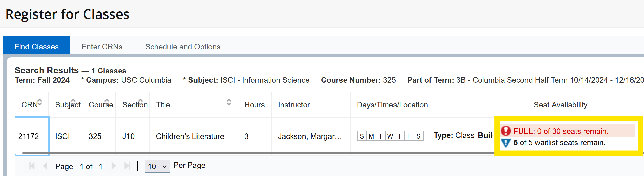Open the Per Page dropdown
Viewport: 644px width, 176px height.
pyautogui.click(x=157, y=166)
